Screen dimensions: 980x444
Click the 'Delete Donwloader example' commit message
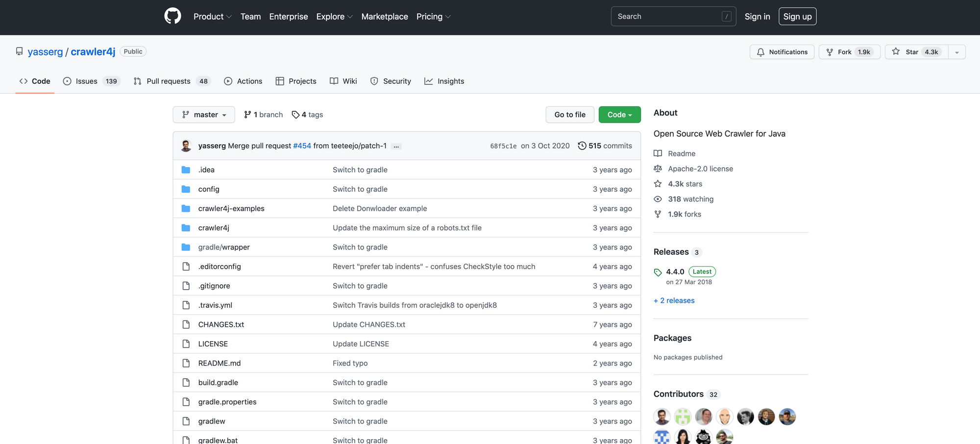click(x=380, y=208)
